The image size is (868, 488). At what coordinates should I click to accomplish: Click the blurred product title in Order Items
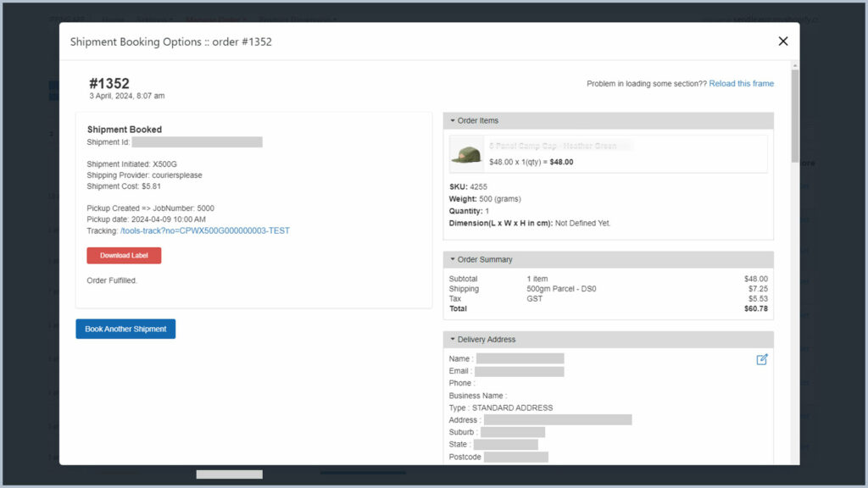point(560,147)
